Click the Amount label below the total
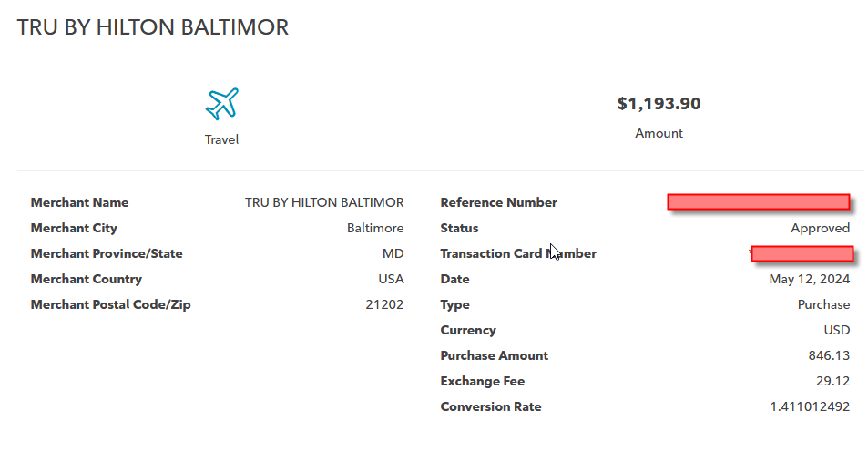 (x=659, y=133)
